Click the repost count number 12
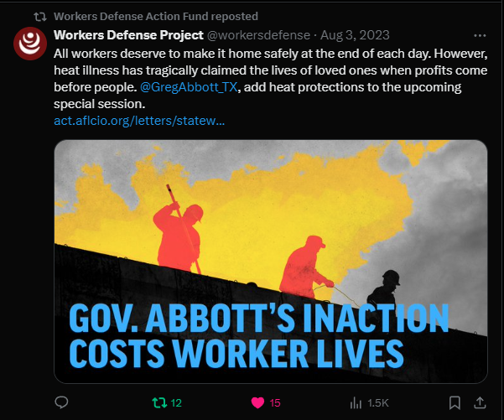The height and width of the screenshot is (420, 504). coord(176,403)
